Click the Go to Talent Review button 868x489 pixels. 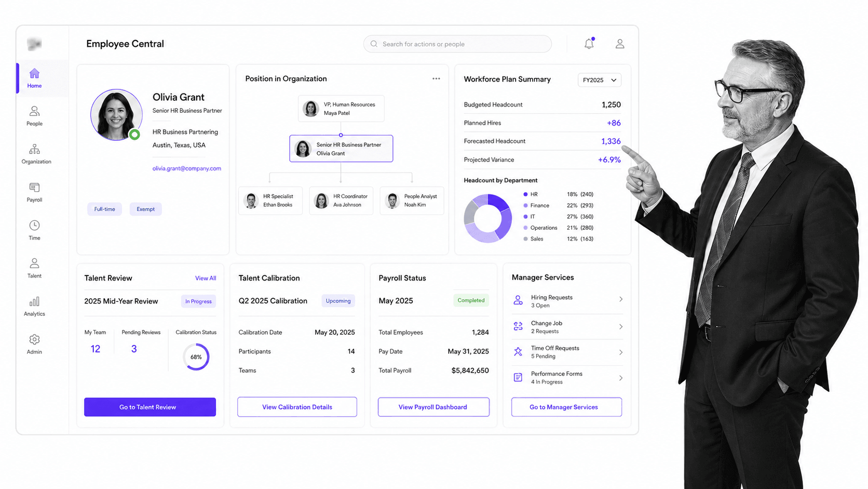click(x=150, y=407)
